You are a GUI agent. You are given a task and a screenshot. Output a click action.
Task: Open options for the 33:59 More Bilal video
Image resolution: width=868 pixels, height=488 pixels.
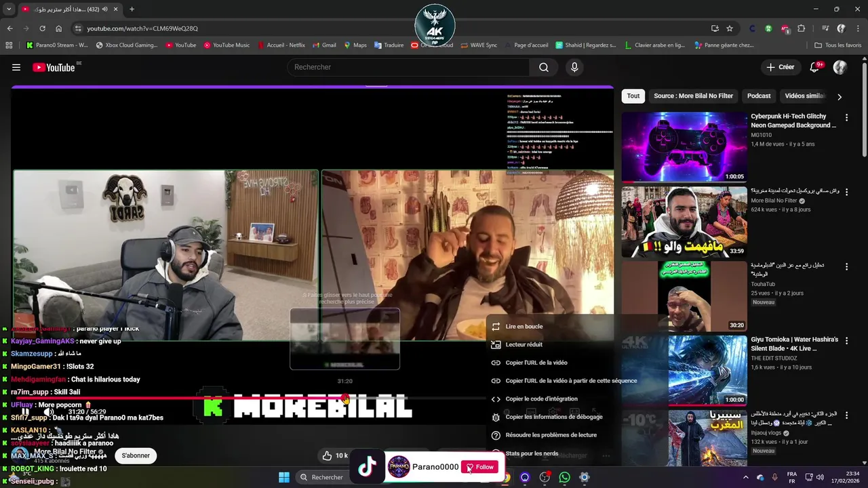[x=846, y=192]
